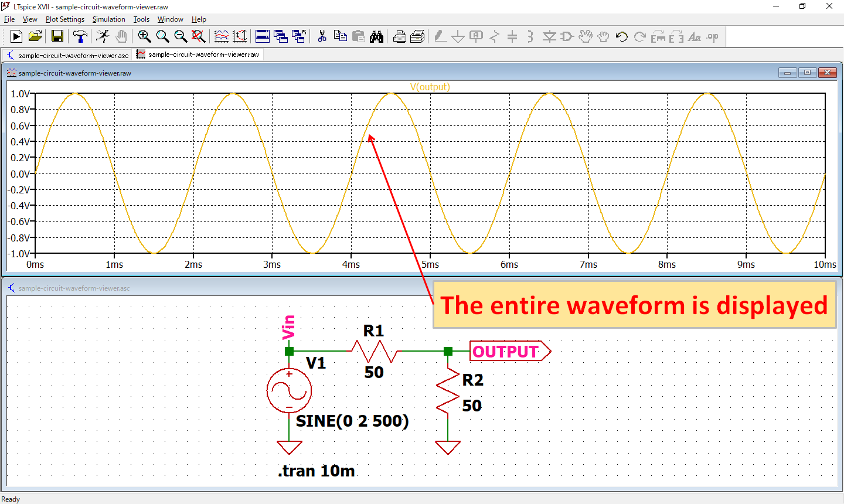Image resolution: width=844 pixels, height=504 pixels.
Task: Place a Ground symbol
Action: pos(458,36)
